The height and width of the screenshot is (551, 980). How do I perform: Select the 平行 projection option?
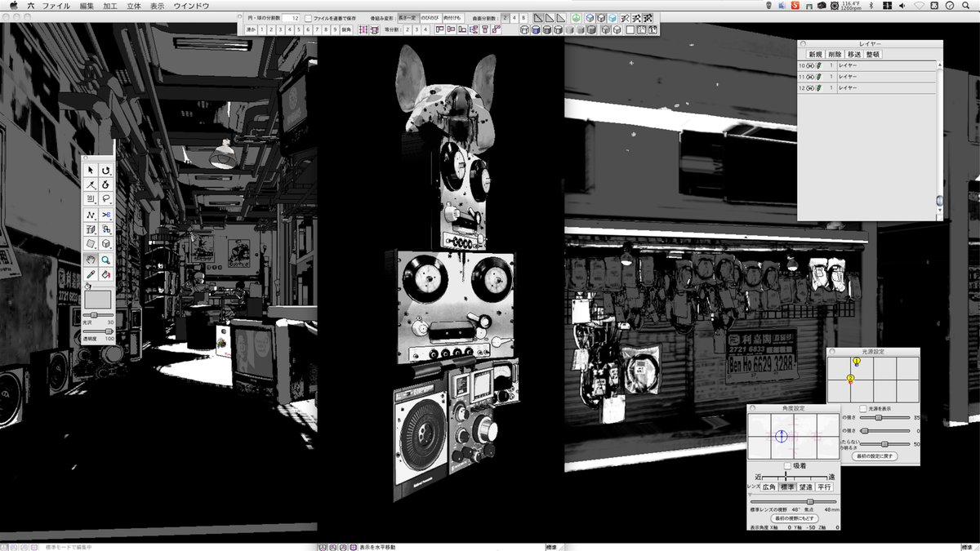click(x=826, y=487)
